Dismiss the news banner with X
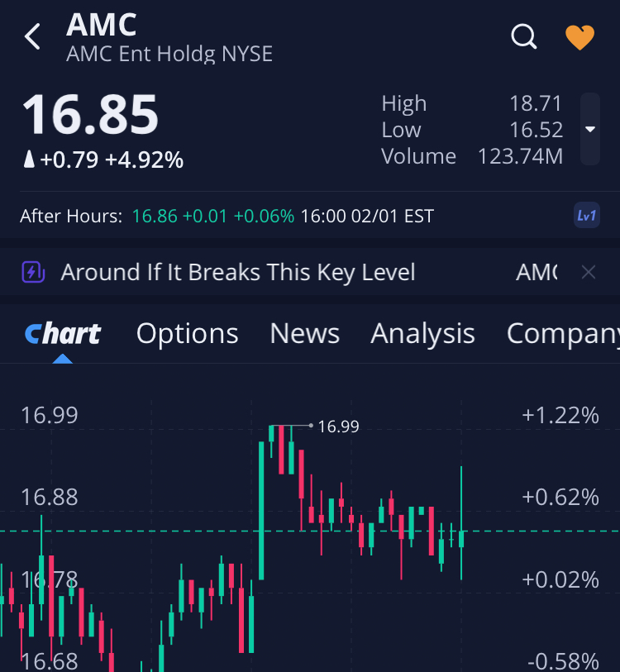Screen dimensions: 620x672 click(x=588, y=272)
